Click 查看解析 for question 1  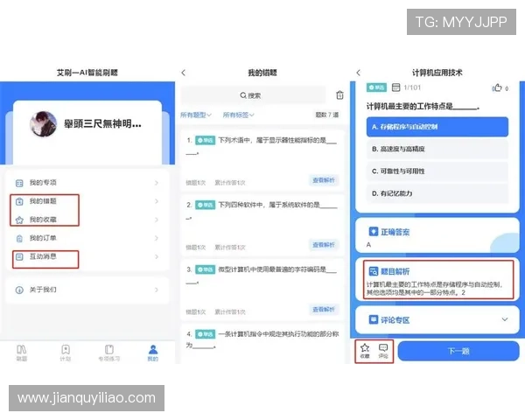pyautogui.click(x=324, y=180)
